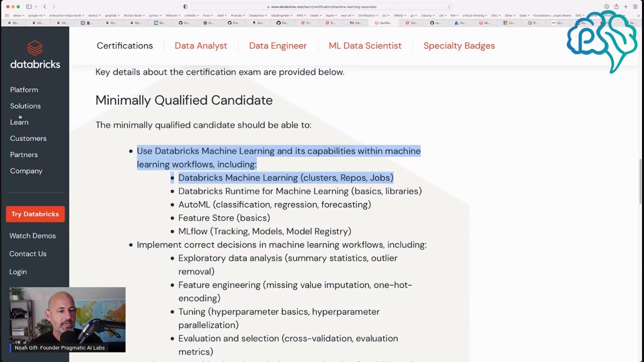644x362 pixels.
Task: Open the Safari downloads icon
Action: click(607, 7)
